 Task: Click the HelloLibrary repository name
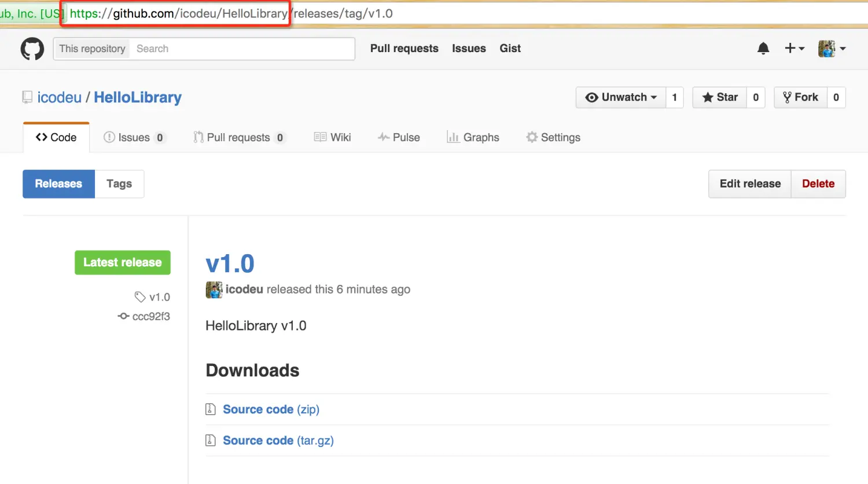138,97
